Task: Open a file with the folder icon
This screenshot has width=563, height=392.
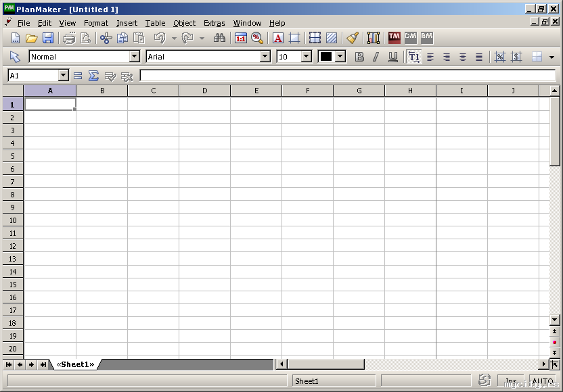Action: [32, 38]
